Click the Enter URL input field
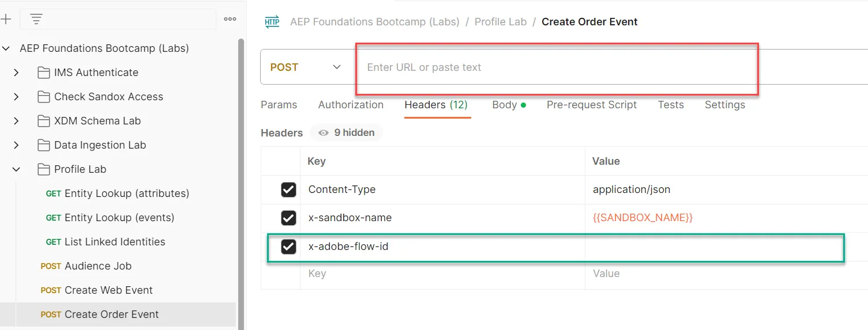 point(557,67)
